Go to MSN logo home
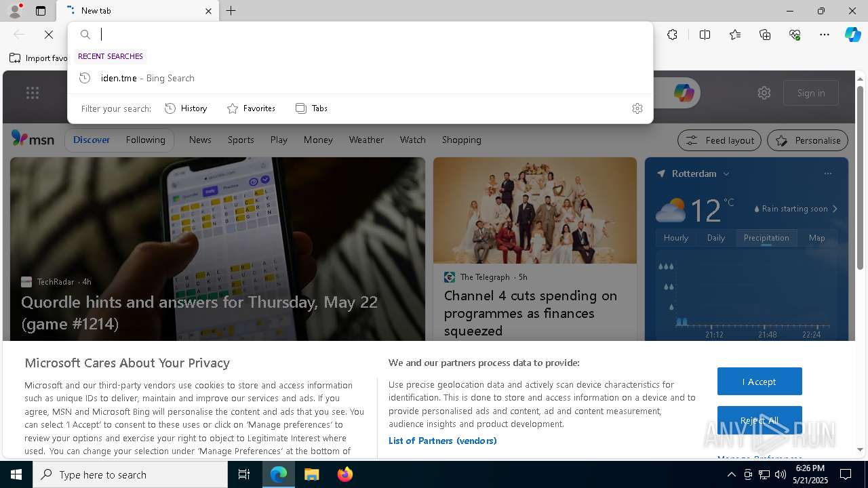 33,139
